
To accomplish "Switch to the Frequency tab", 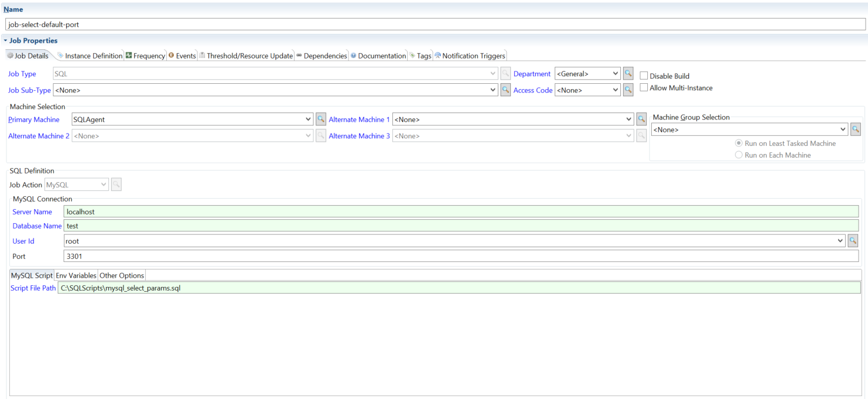I will click(145, 56).
